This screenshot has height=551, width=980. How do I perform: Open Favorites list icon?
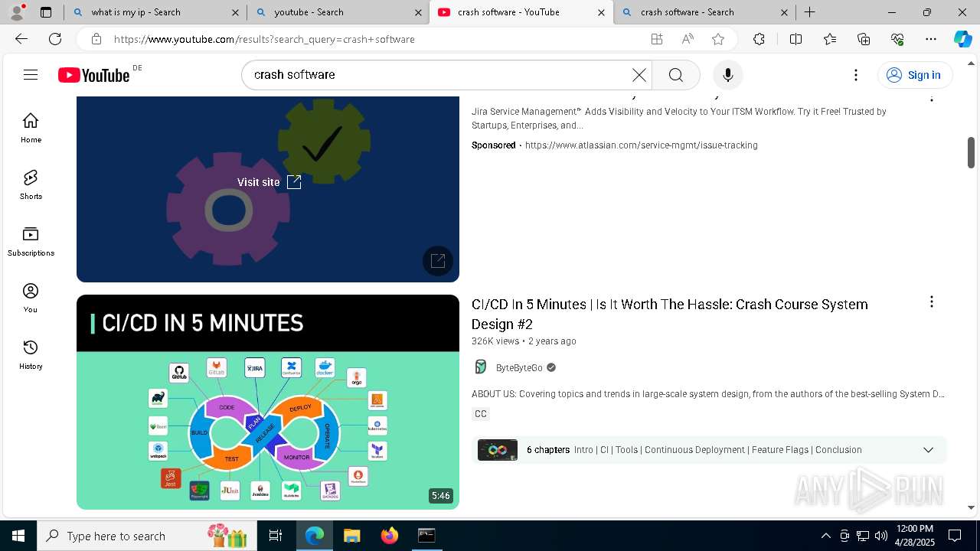[830, 39]
